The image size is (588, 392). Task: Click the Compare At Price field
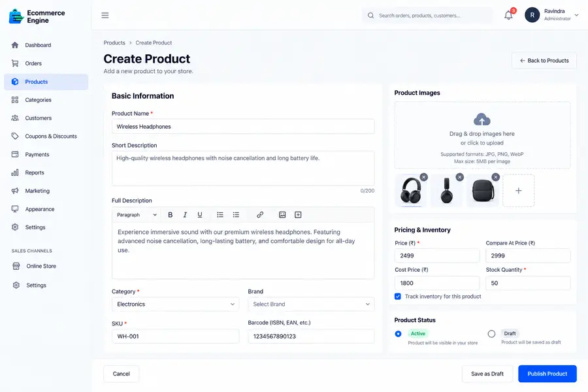click(528, 255)
